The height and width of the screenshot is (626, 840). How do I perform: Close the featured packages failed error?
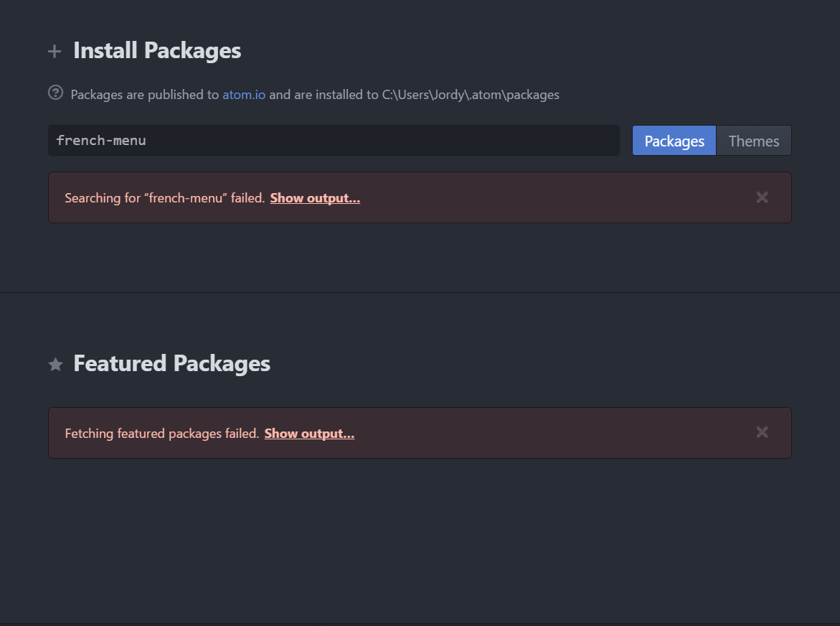coord(762,432)
